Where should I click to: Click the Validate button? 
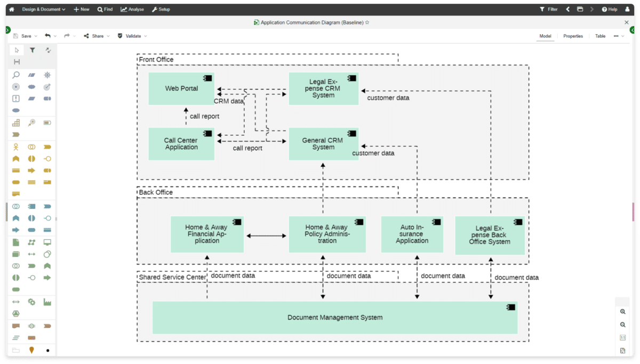tap(130, 36)
